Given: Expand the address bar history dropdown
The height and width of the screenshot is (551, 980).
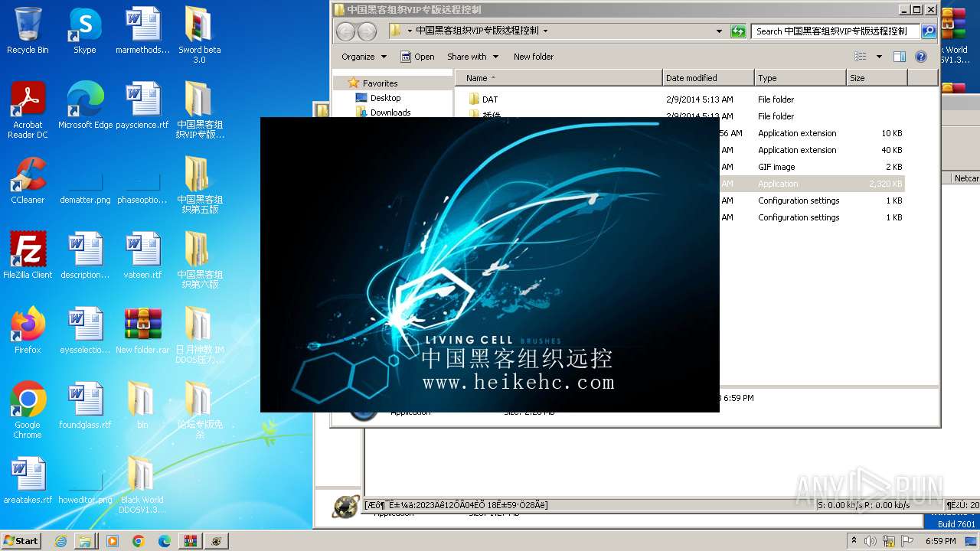Looking at the screenshot, I should [x=719, y=31].
